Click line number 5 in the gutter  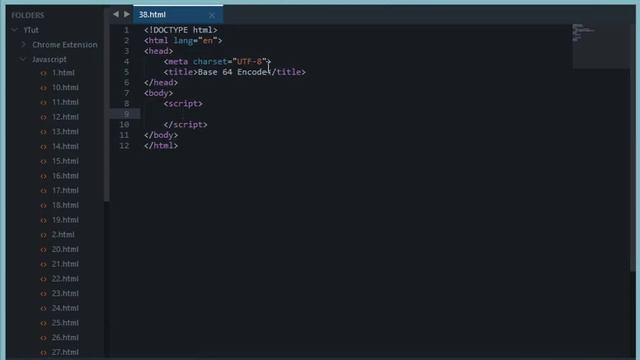[127, 72]
